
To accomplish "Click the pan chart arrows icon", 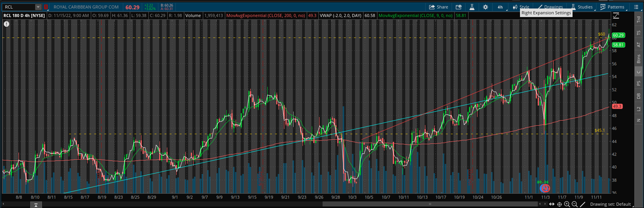I will (552, 205).
